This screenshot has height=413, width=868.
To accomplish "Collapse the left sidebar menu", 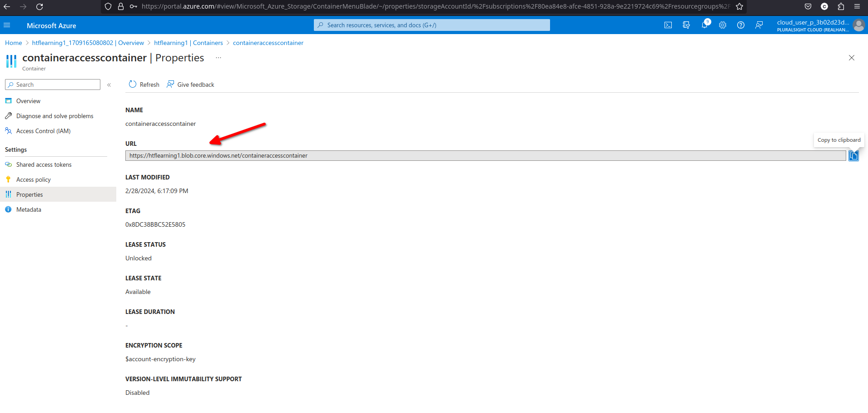I will tap(109, 85).
